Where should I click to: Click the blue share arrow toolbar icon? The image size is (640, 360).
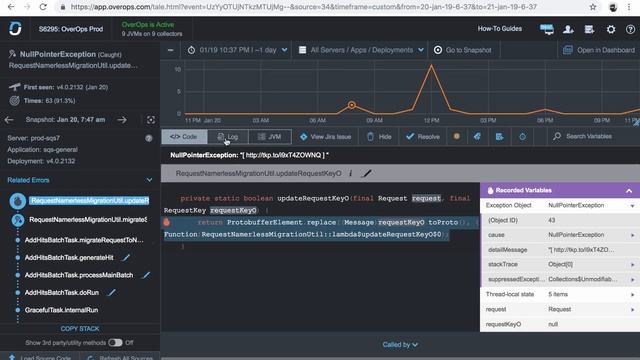pyautogui.click(x=477, y=137)
